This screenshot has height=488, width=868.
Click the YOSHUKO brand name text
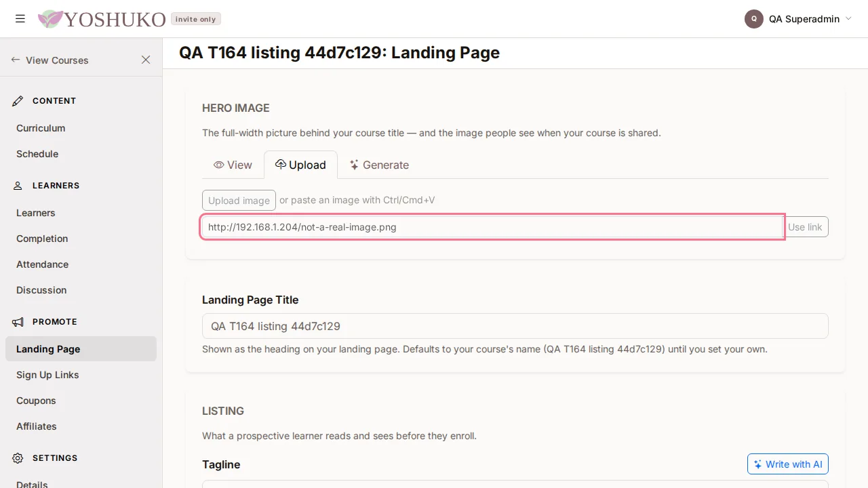coord(115,20)
